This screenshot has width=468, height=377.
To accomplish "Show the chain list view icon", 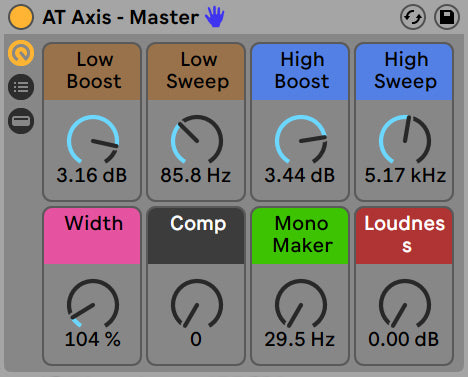I will pos(21,87).
